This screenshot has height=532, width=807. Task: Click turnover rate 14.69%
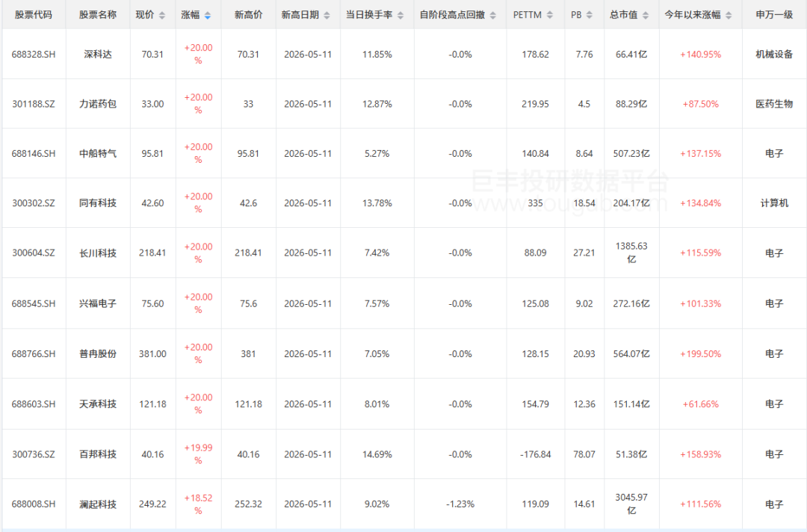377,454
